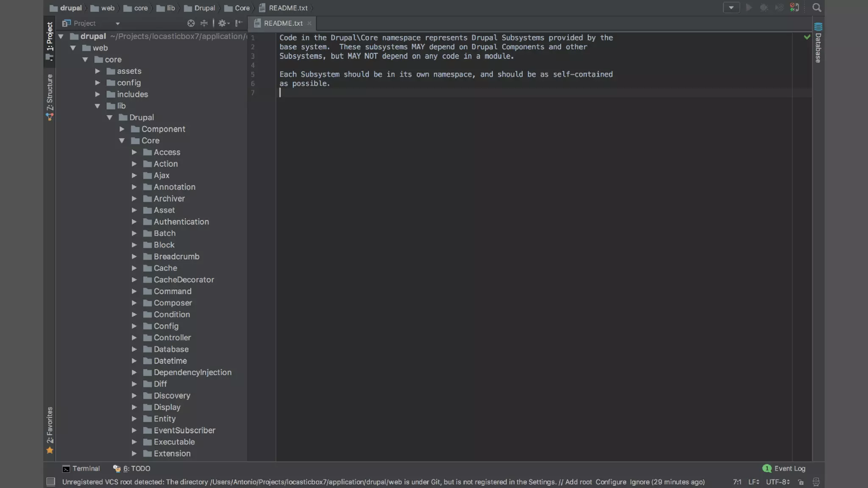Click the collapse all icon in Project panel
This screenshot has height=488, width=868.
click(204, 23)
